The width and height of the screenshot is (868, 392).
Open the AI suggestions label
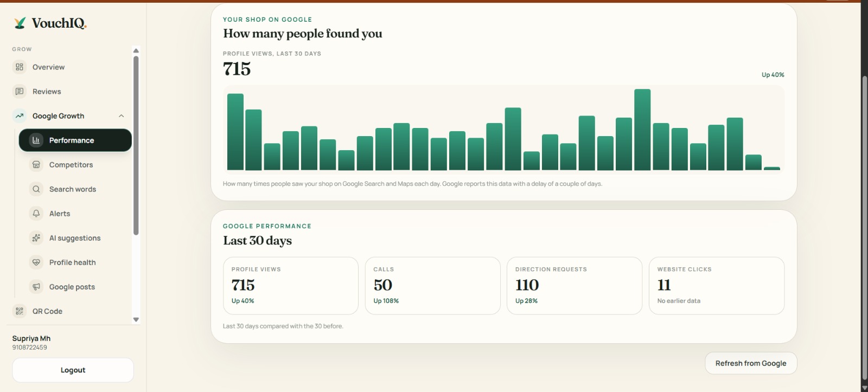coord(75,238)
